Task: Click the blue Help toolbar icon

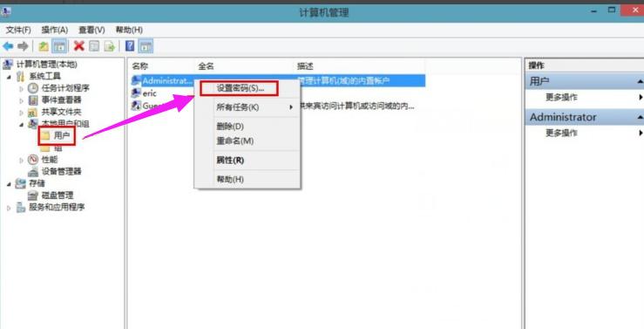Action: point(130,46)
